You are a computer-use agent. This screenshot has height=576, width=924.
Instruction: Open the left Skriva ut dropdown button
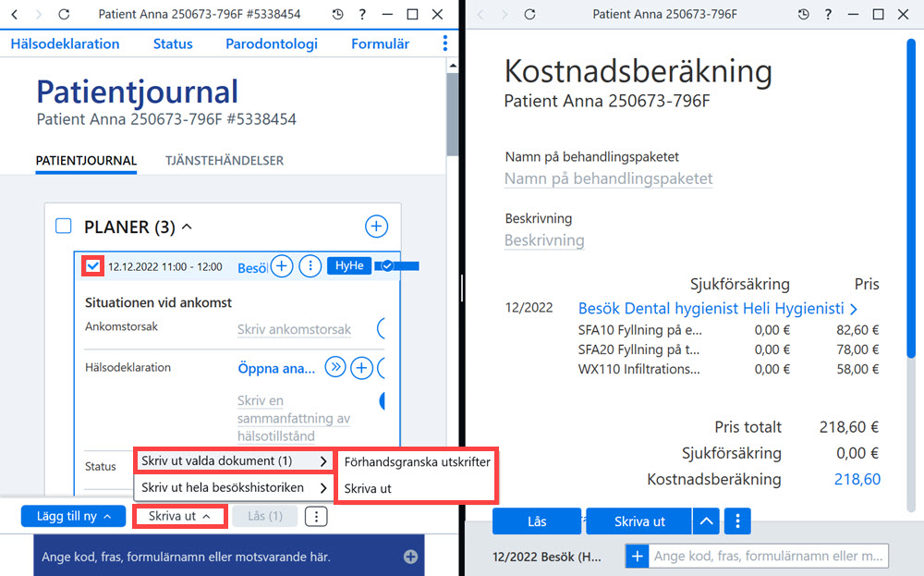[180, 517]
